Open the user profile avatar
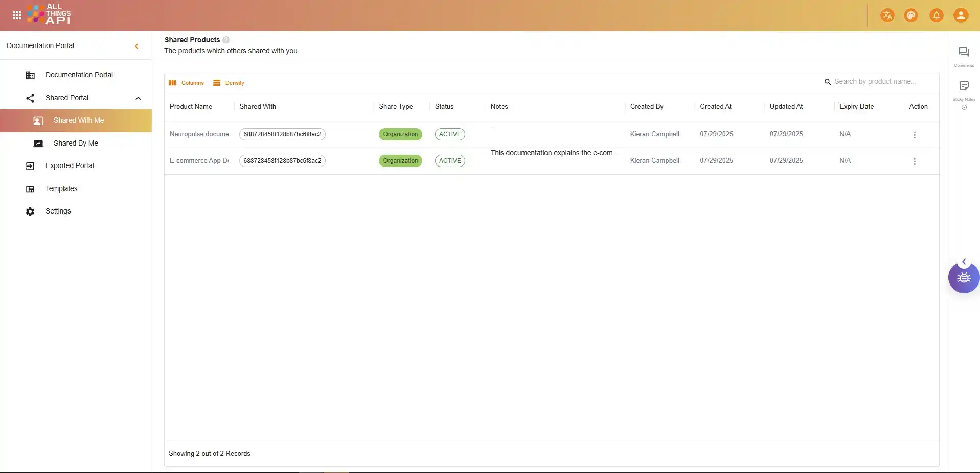 pyautogui.click(x=961, y=15)
